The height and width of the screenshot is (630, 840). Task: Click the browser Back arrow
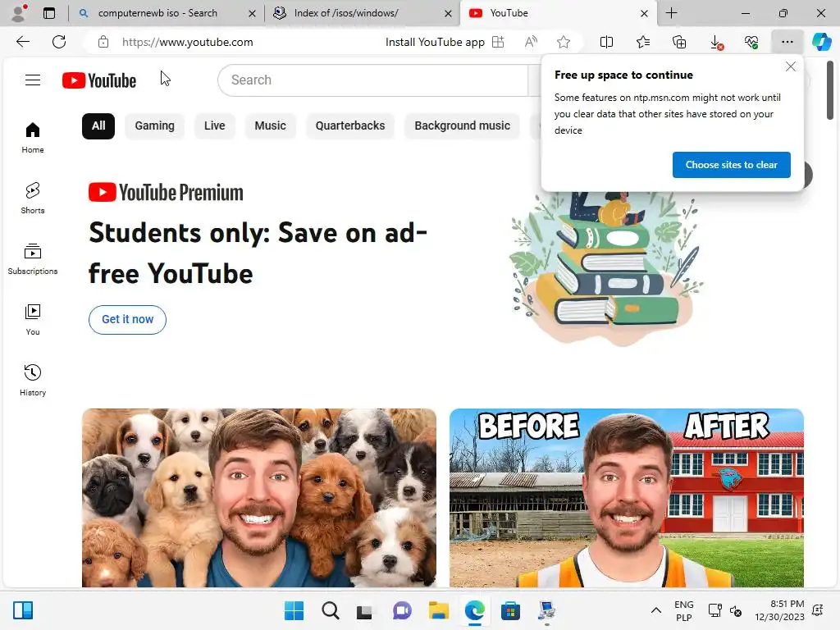click(x=22, y=42)
